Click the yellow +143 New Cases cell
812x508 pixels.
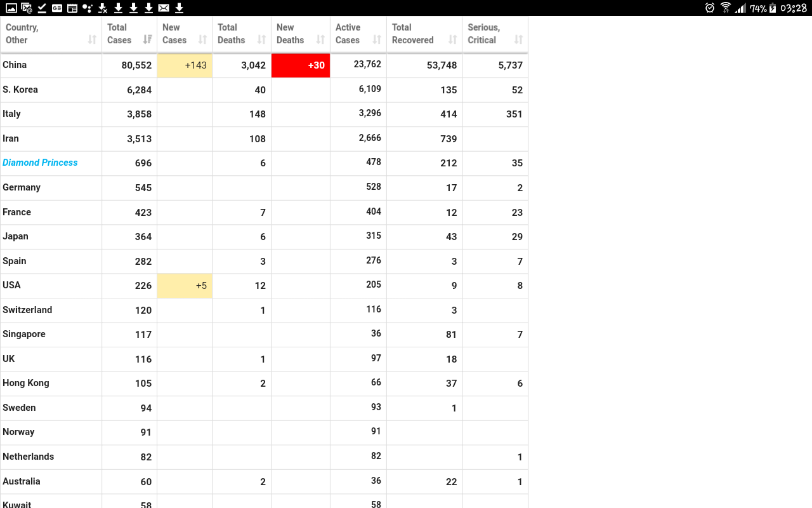(x=184, y=65)
